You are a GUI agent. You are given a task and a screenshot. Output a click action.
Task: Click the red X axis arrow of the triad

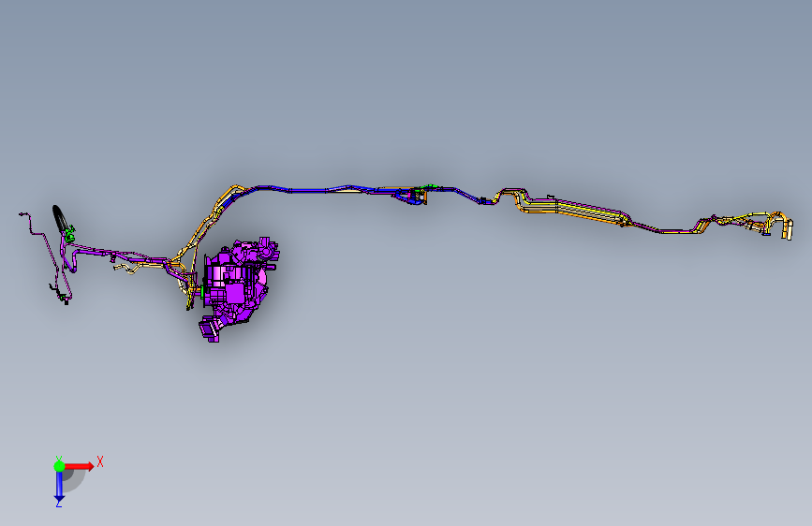click(80, 466)
